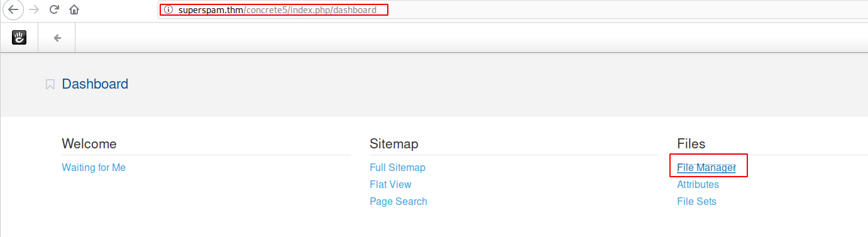
Task: Open the Dashboard heading link
Action: tap(95, 84)
